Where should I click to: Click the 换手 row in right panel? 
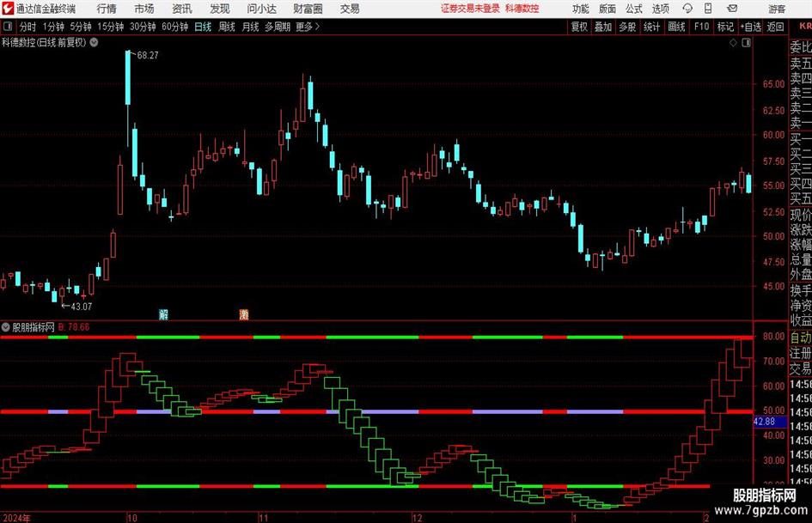(x=801, y=290)
